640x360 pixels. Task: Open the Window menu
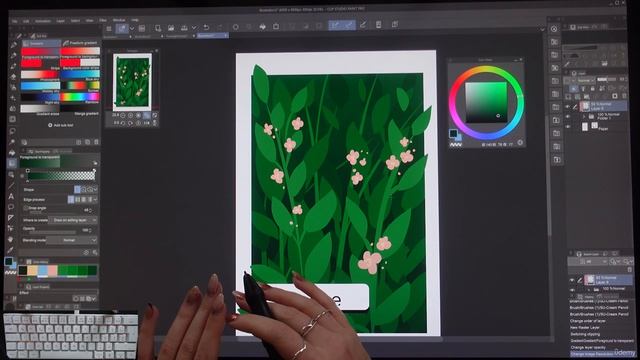[119, 20]
